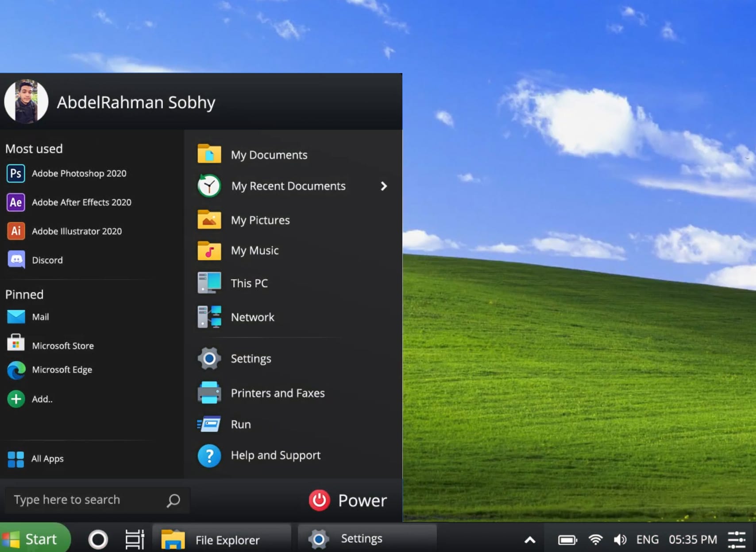756x552 pixels.
Task: Open Settings taskbar button
Action: click(367, 539)
